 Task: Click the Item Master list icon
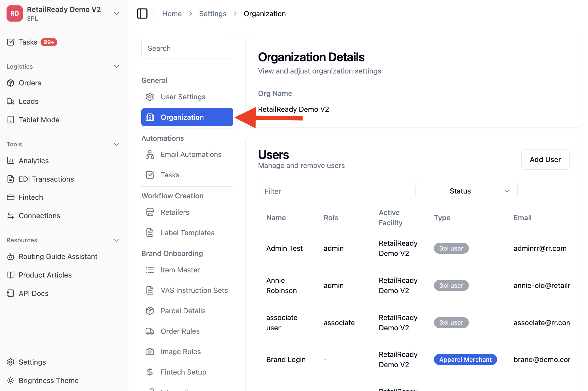150,270
